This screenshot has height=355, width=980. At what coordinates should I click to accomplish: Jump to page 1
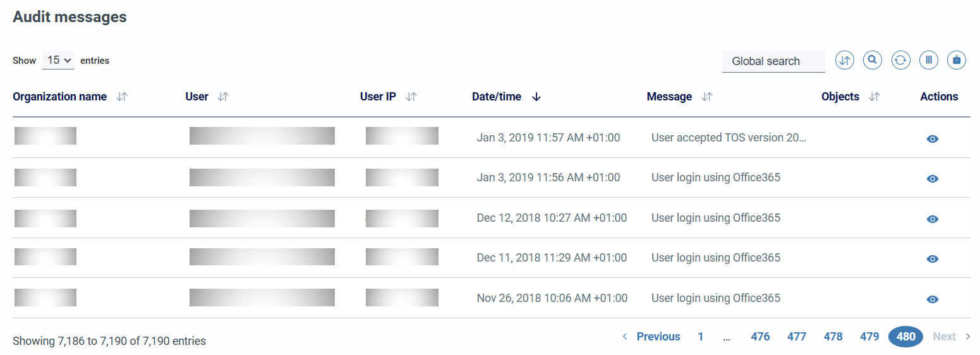701,337
